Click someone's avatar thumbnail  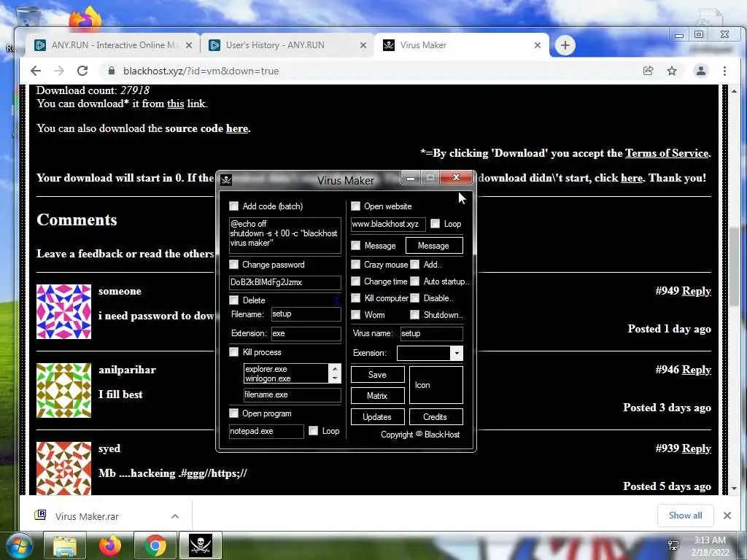pos(64,312)
